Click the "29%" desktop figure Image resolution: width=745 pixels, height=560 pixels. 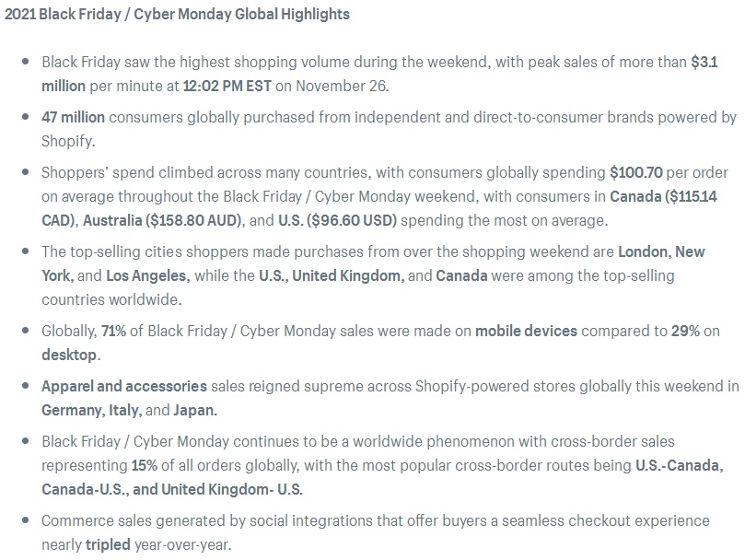(685, 331)
